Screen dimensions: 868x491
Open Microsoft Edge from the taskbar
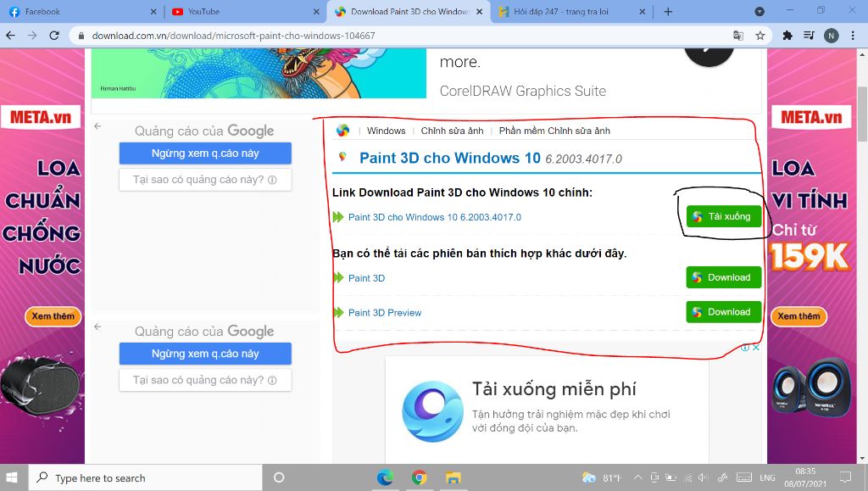coord(385,477)
